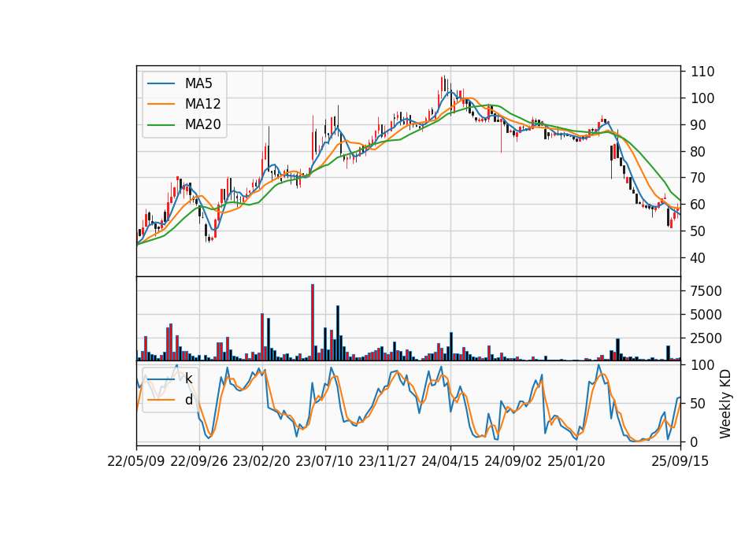Click the 110 price axis label
The width and height of the screenshot is (756, 543).
pyautogui.click(x=702, y=72)
